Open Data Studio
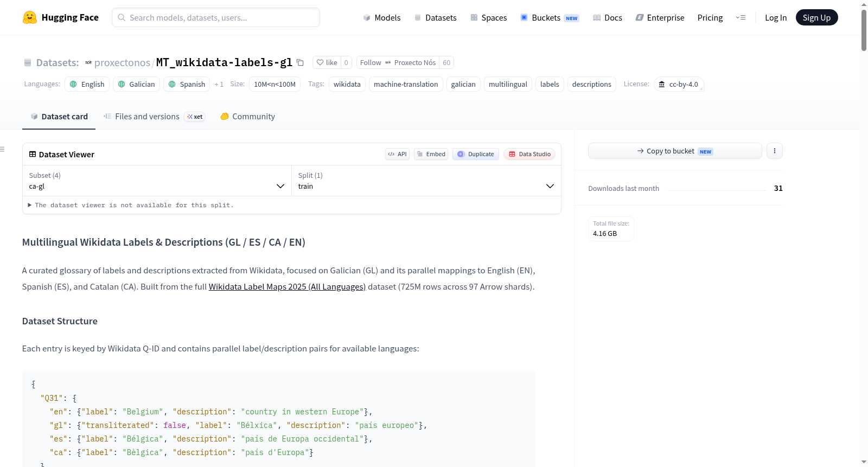Image resolution: width=868 pixels, height=467 pixels. (x=529, y=154)
